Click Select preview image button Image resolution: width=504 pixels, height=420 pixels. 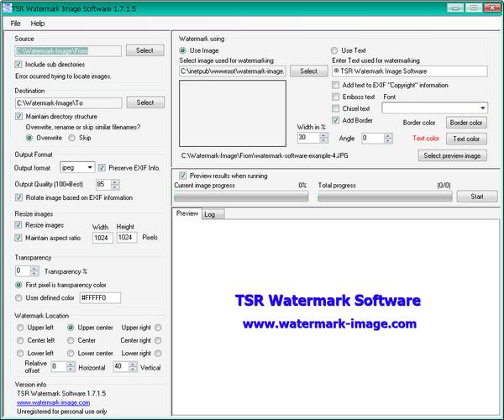(x=452, y=155)
